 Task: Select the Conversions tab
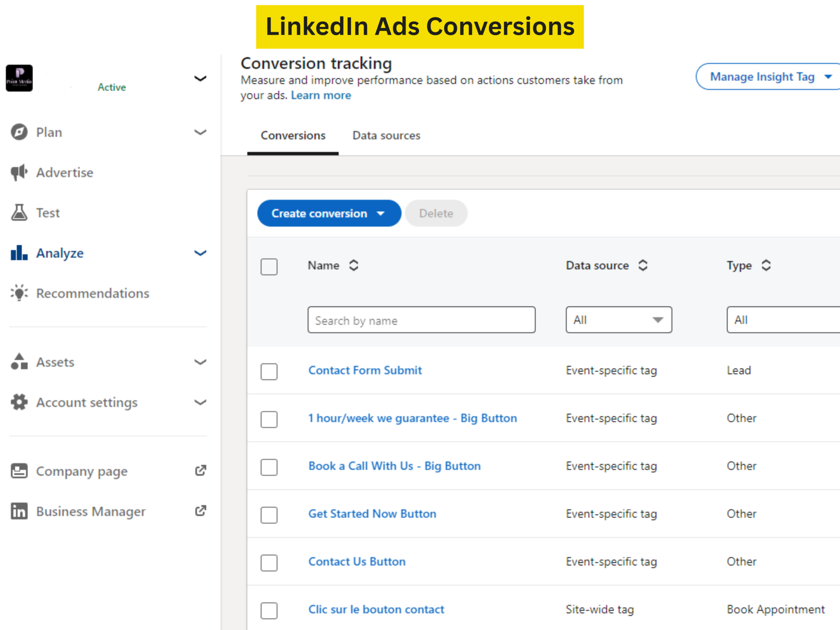coord(293,136)
